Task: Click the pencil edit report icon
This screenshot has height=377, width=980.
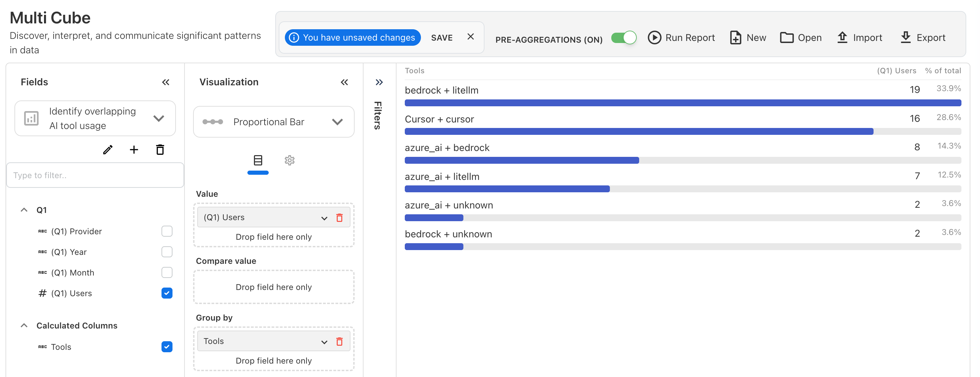Action: (x=108, y=150)
